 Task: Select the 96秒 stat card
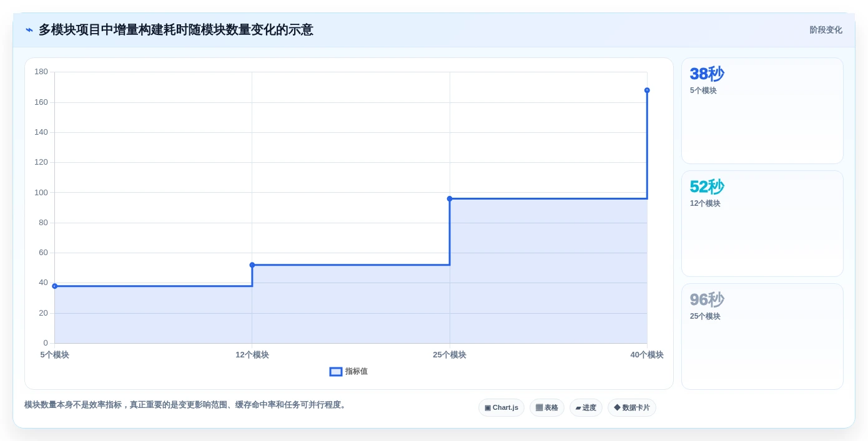coord(762,337)
